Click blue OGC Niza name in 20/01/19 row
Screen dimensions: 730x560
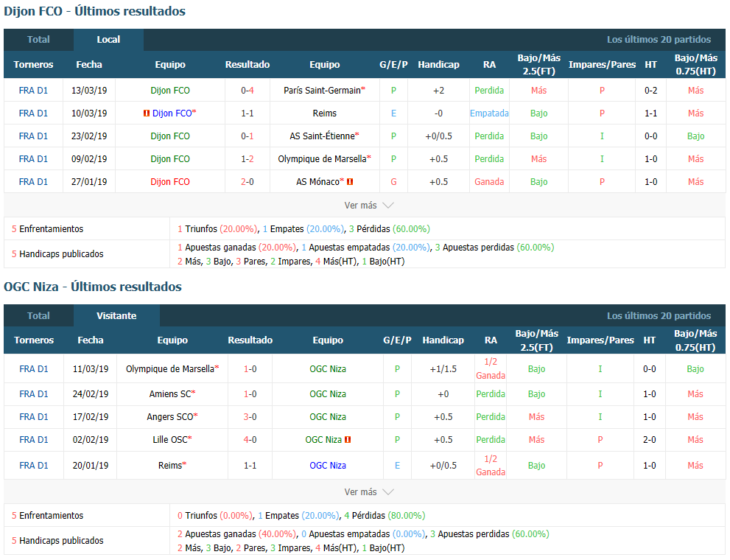pyautogui.click(x=328, y=465)
